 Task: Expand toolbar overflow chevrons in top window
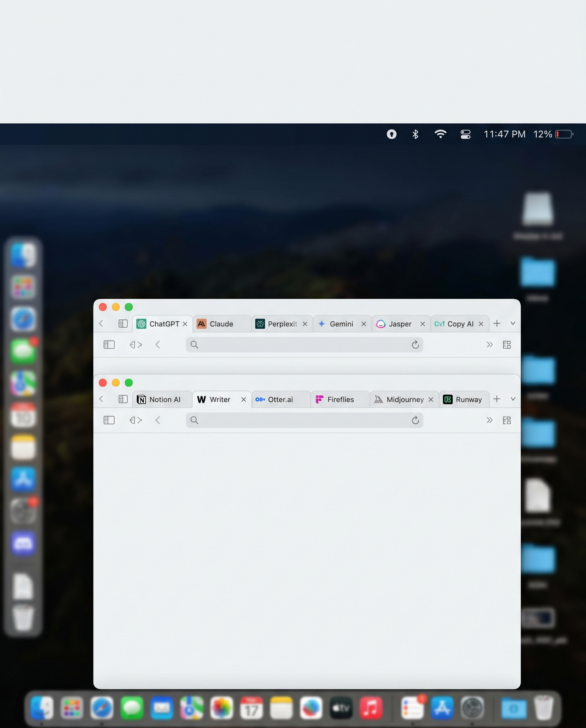(x=489, y=345)
